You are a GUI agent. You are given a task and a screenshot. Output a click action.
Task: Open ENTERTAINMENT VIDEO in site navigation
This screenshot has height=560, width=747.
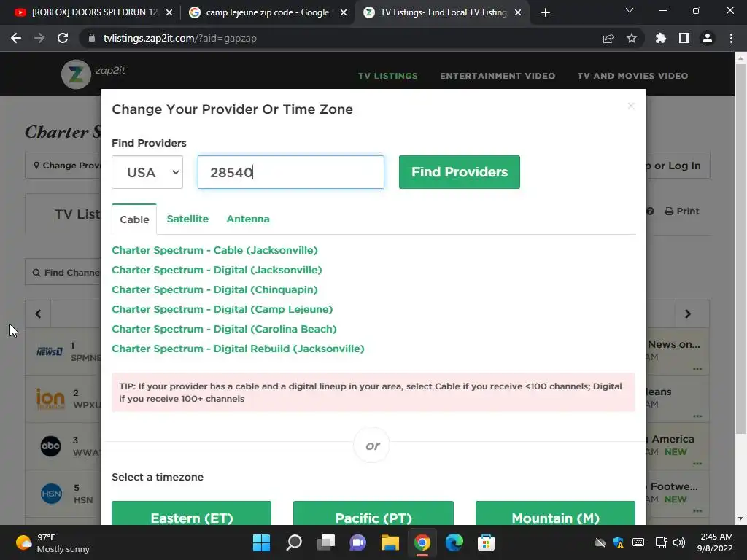coord(498,76)
